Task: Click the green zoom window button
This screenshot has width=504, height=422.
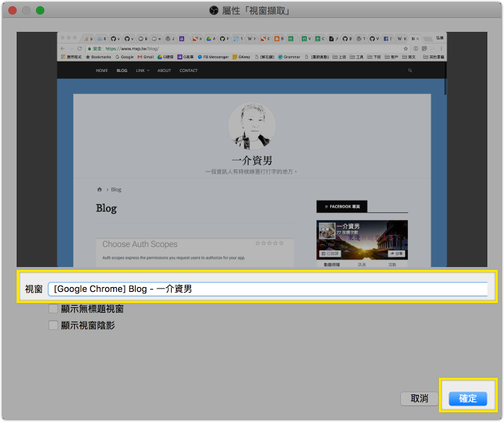Action: (x=40, y=10)
